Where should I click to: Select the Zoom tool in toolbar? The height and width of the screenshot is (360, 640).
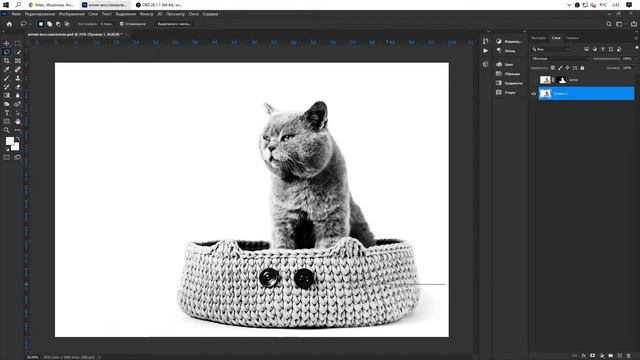click(7, 130)
